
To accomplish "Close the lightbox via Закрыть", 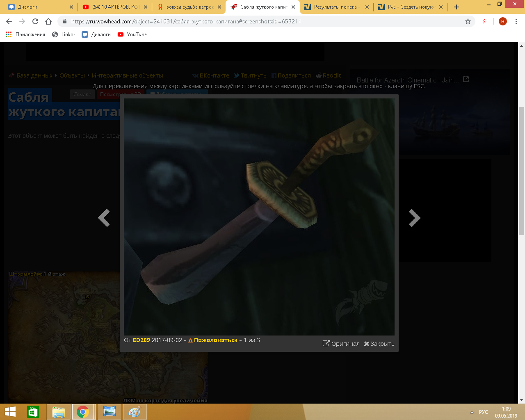I will [x=379, y=344].
